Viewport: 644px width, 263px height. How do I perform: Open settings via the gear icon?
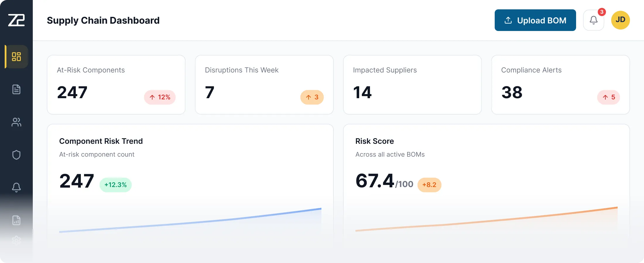16,240
